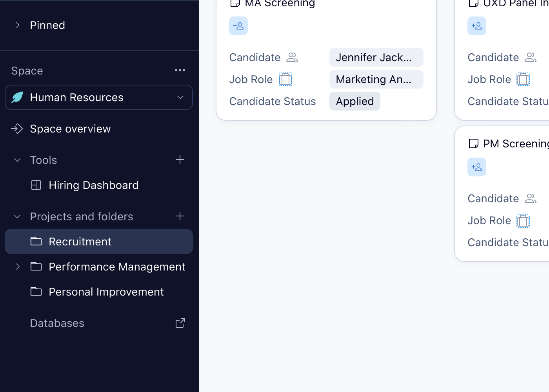
Task: Click the Candidate people icon in MA Screening
Action: coord(292,57)
